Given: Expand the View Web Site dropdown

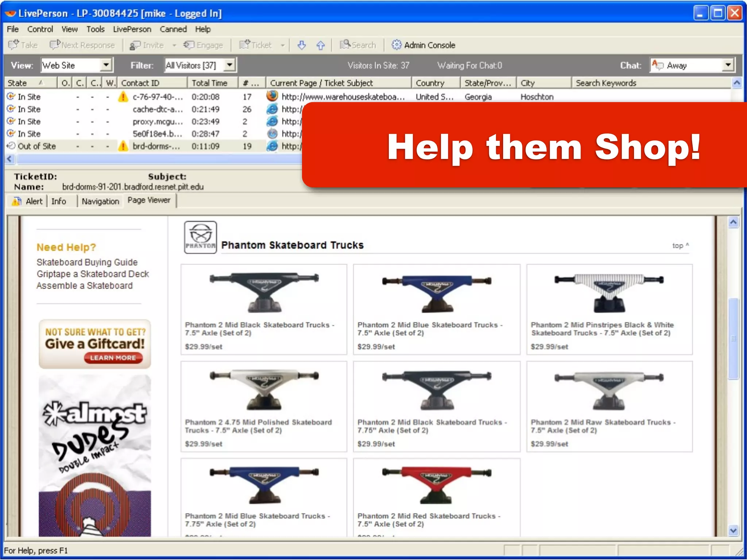Looking at the screenshot, I should (x=106, y=65).
